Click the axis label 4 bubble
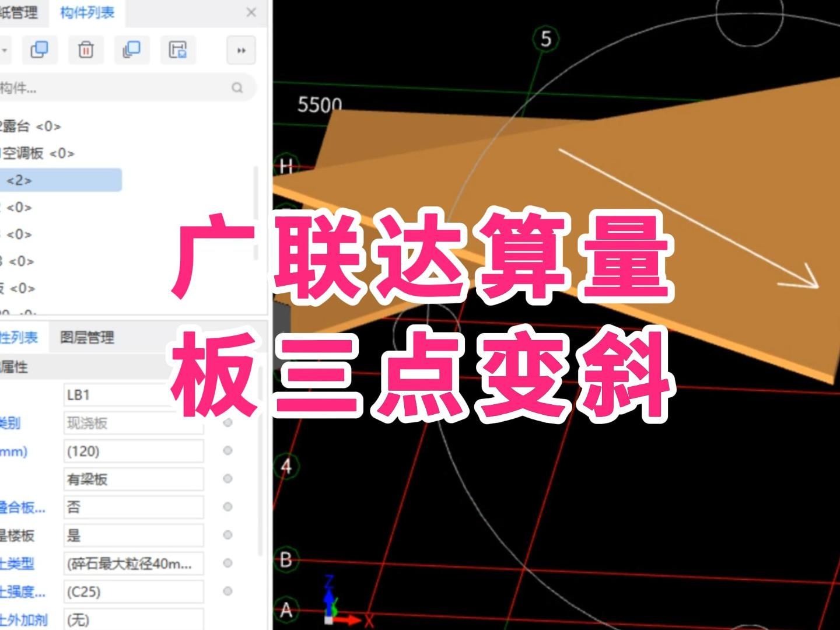This screenshot has width=840, height=630. coord(286,466)
